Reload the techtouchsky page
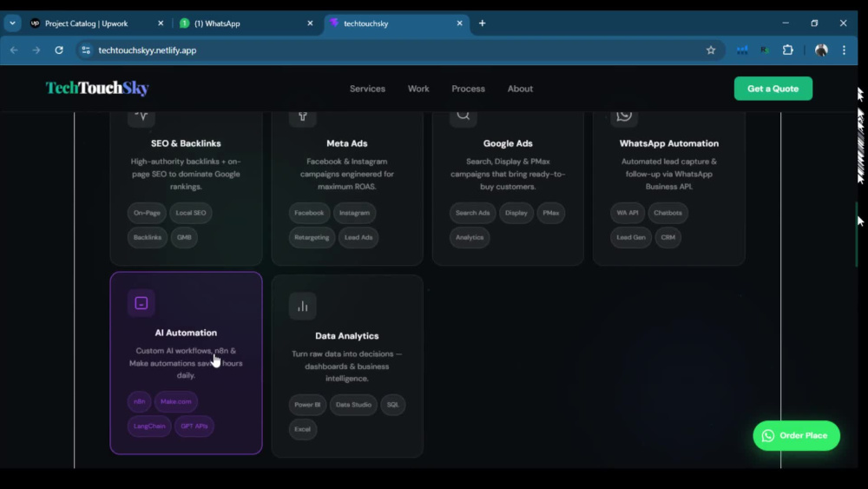Viewport: 868px width, 489px height. tap(59, 50)
